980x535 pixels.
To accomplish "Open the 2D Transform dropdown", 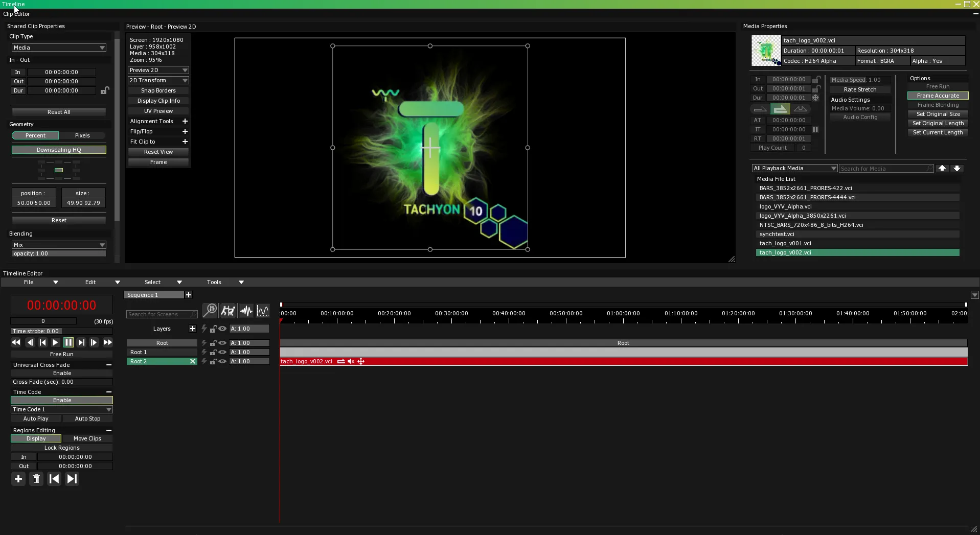I will click(158, 80).
